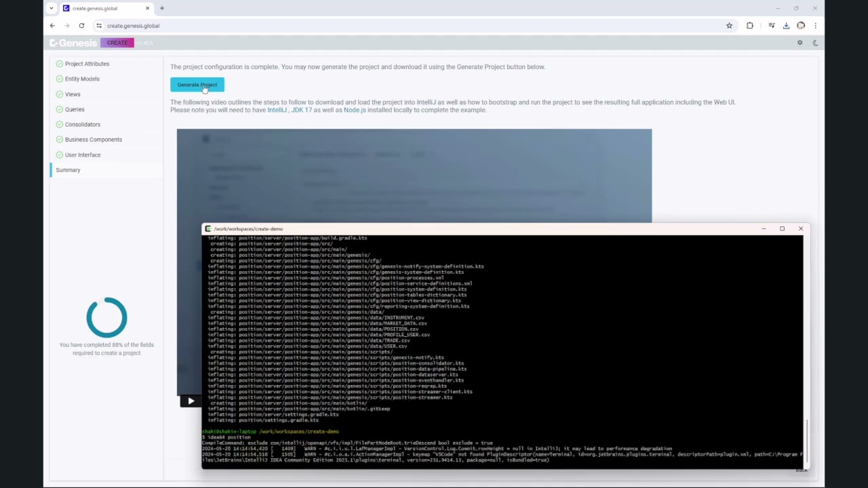Minimize the terminal window
Screen dimensions: 868x488
[764, 229]
